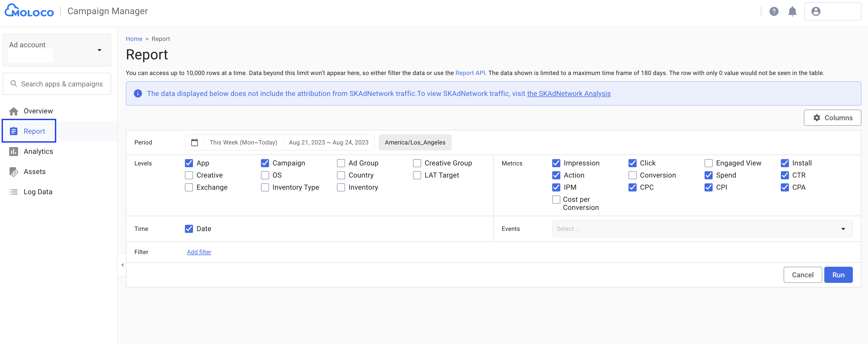The height and width of the screenshot is (344, 868).
Task: Expand the Ad account dropdown
Action: [x=99, y=50]
